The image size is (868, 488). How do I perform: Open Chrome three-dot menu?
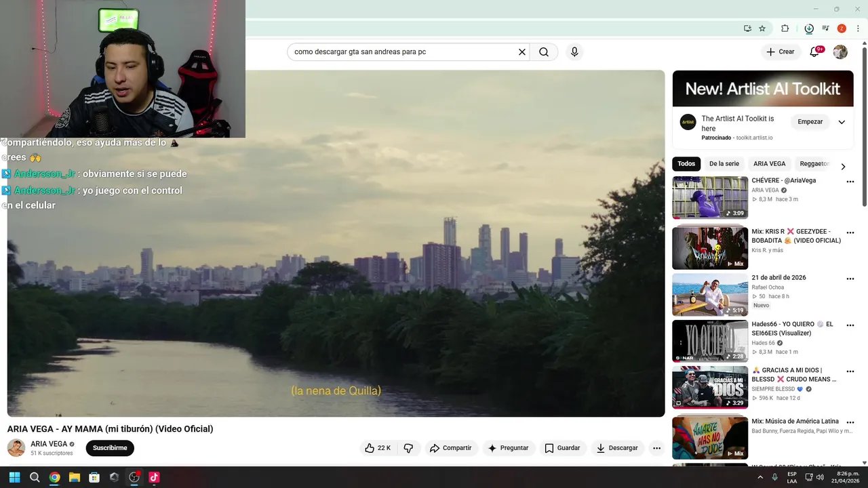pyautogui.click(x=858, y=28)
